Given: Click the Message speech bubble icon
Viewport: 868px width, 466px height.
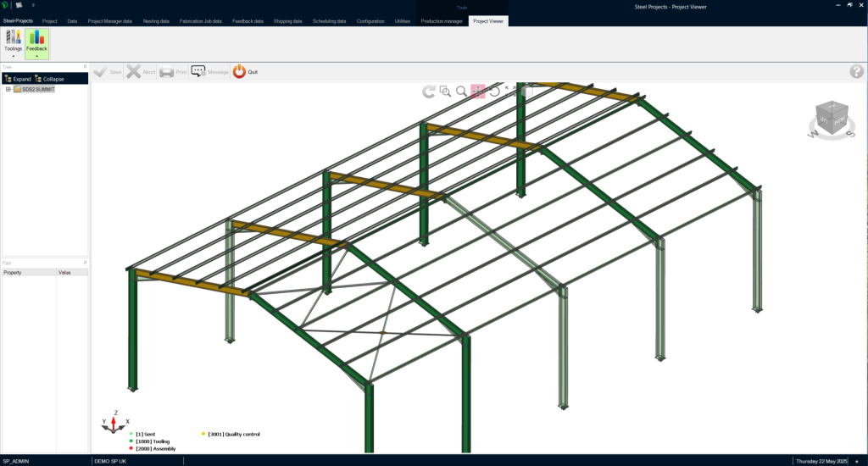Looking at the screenshot, I should [x=198, y=72].
